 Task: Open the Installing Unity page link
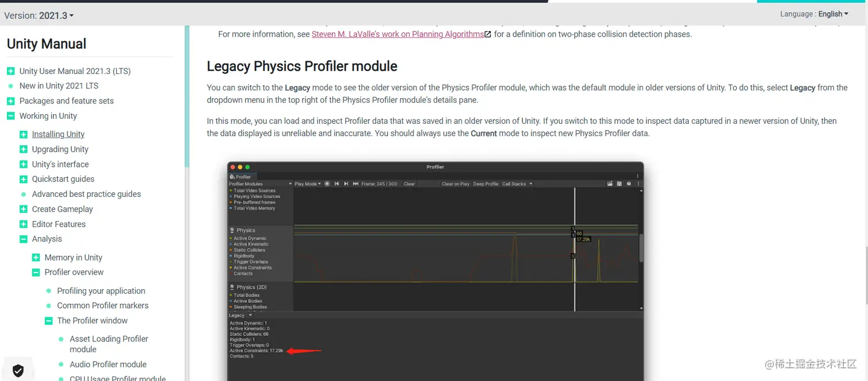pos(58,134)
